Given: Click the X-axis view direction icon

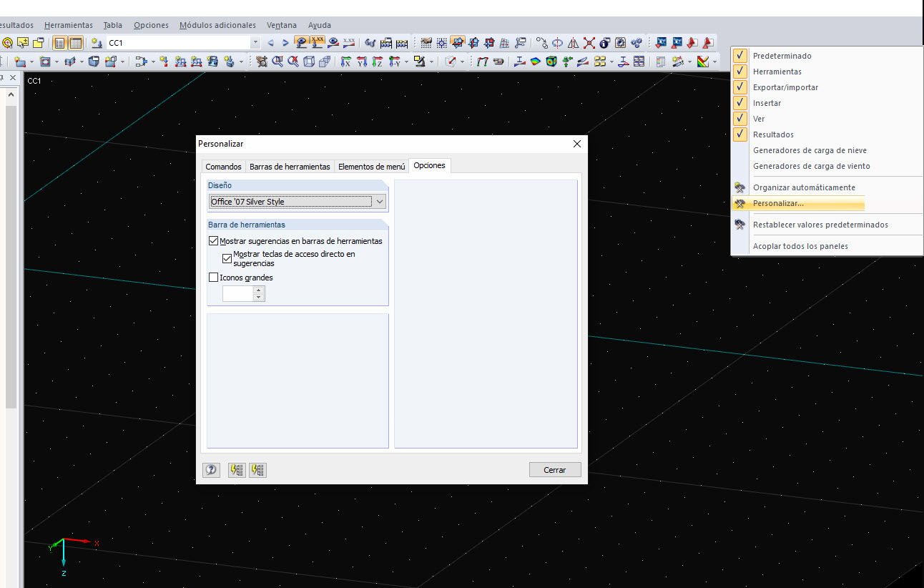Looking at the screenshot, I should tap(346, 62).
